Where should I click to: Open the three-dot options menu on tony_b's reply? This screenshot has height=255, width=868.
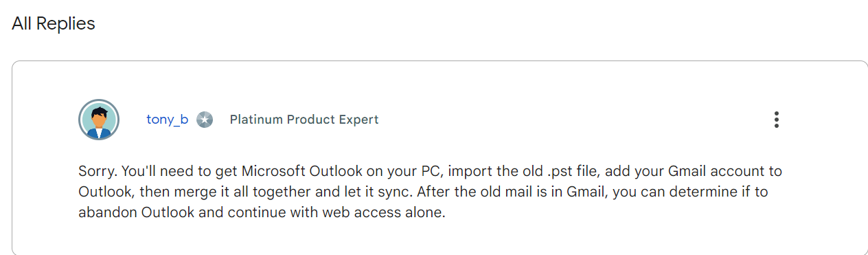[776, 120]
